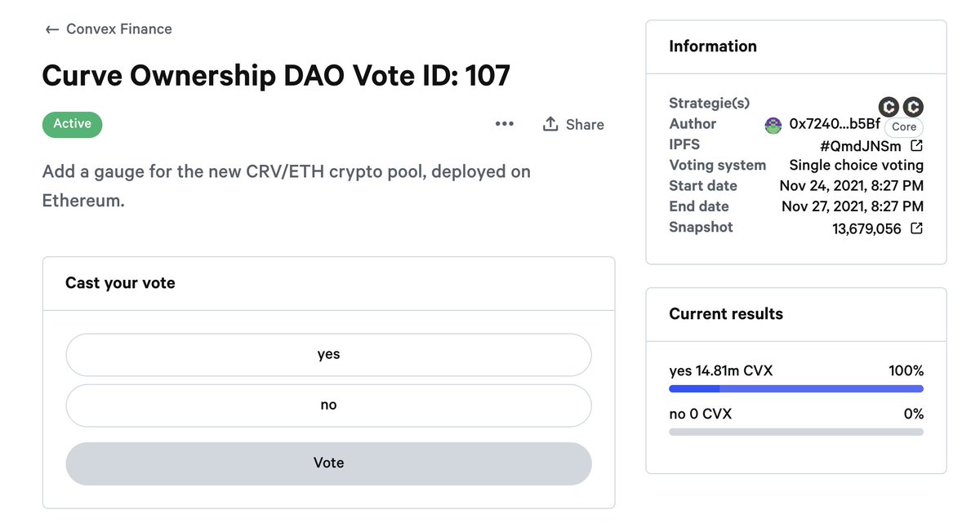The width and height of the screenshot is (980, 523).
Task: Click the Active status badge
Action: [x=72, y=124]
